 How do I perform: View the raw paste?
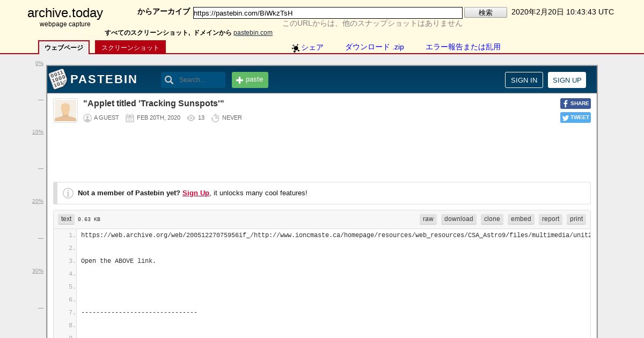pos(428,219)
